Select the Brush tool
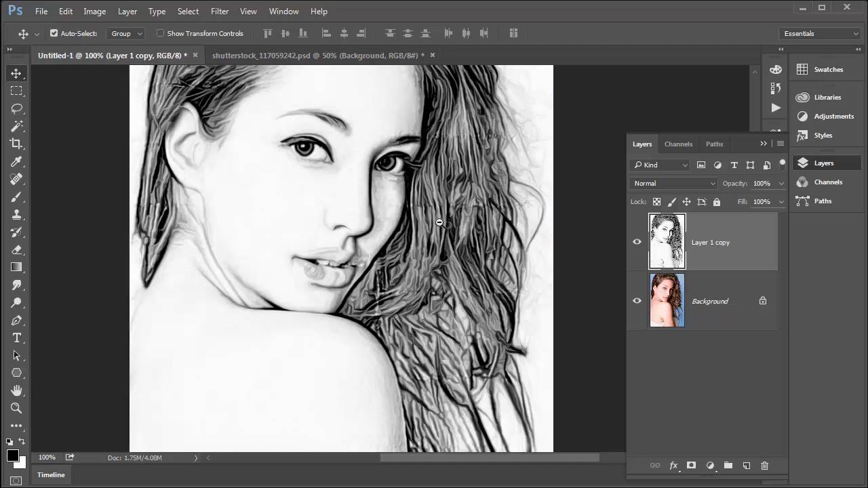 (x=16, y=197)
